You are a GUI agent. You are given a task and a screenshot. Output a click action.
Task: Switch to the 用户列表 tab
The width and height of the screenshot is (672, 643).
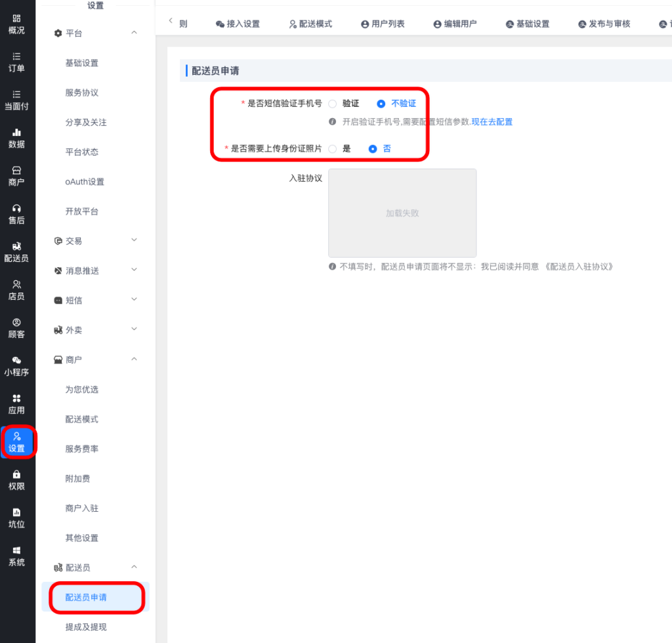[383, 24]
